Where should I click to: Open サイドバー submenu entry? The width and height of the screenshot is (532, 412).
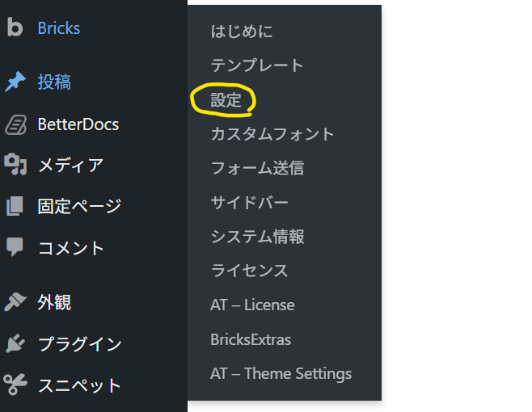pos(249,203)
